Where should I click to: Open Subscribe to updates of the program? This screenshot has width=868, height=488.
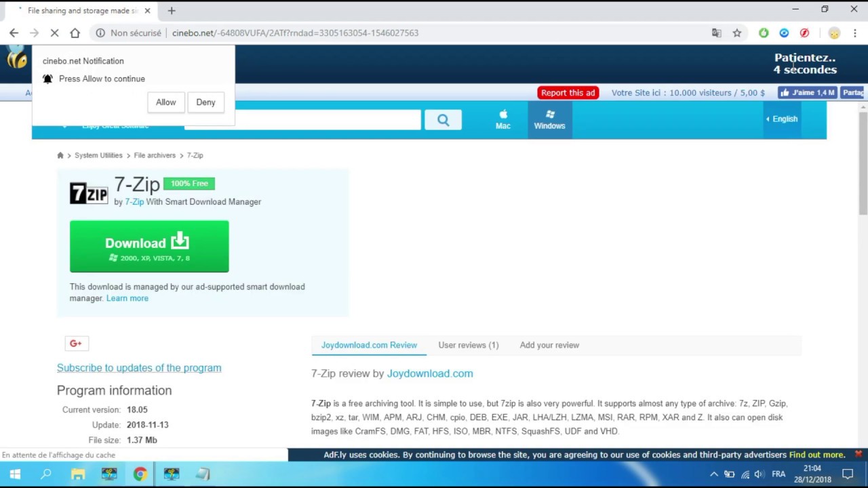point(139,368)
